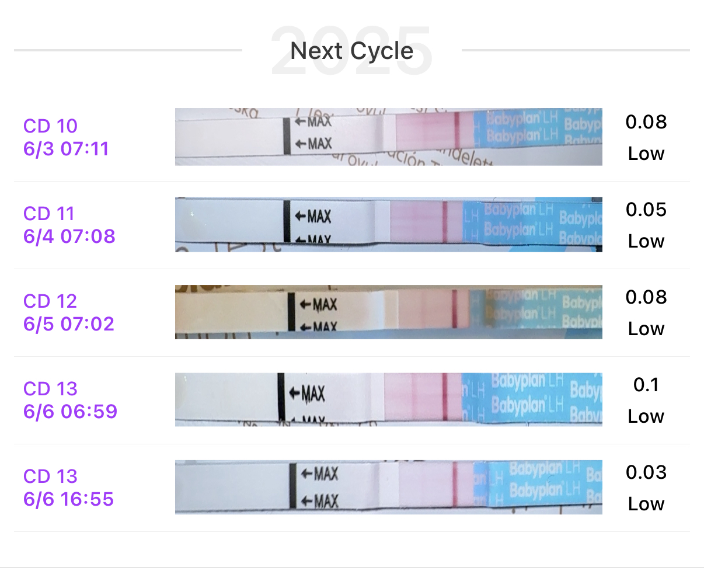Tap the "Next Cycle" header

[x=352, y=51]
